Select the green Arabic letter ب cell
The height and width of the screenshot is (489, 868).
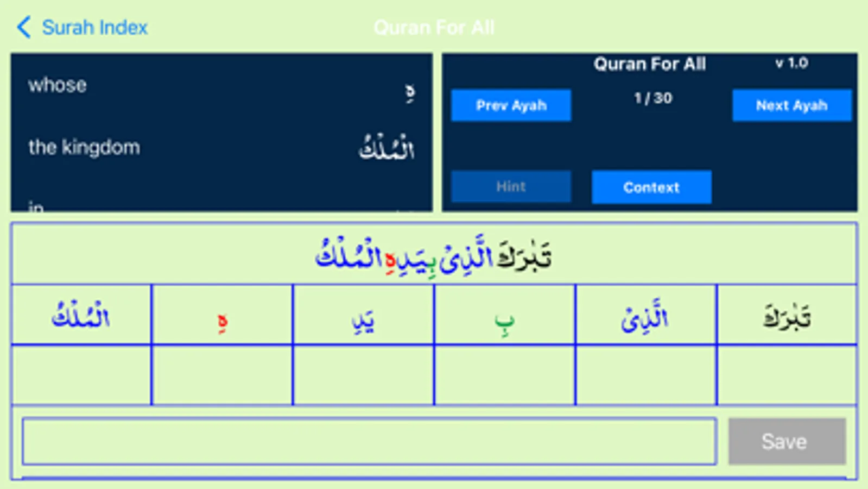(504, 315)
